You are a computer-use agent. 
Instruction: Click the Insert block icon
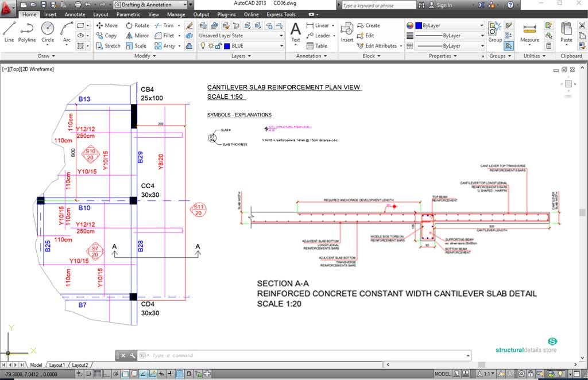tap(347, 32)
